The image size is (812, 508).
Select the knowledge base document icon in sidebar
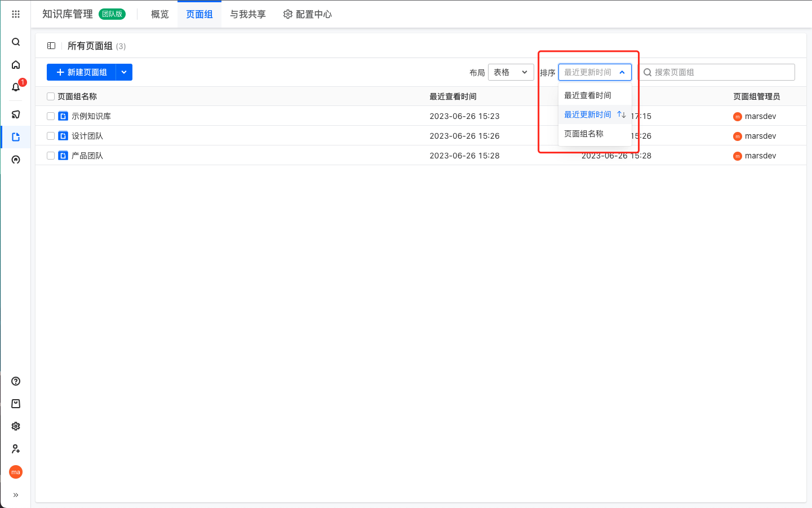pyautogui.click(x=16, y=137)
